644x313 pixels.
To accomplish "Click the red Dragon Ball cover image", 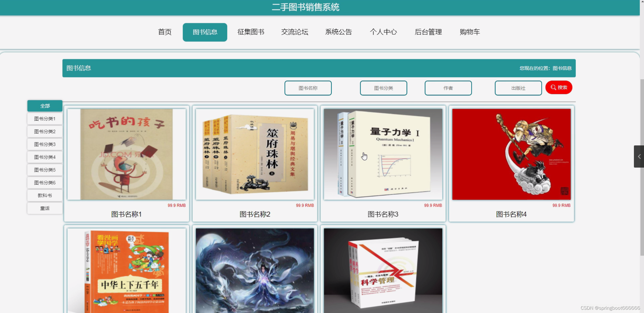I will (511, 154).
